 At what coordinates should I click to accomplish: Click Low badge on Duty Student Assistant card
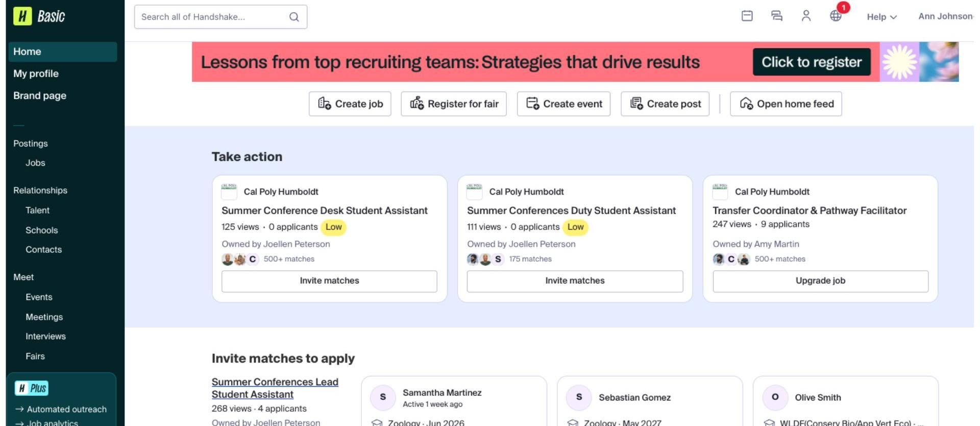coord(575,227)
